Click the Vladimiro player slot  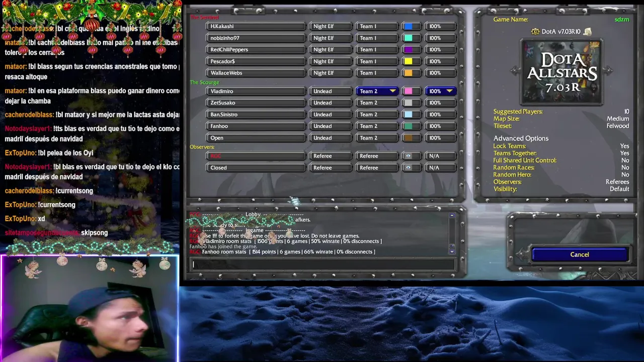(256, 91)
